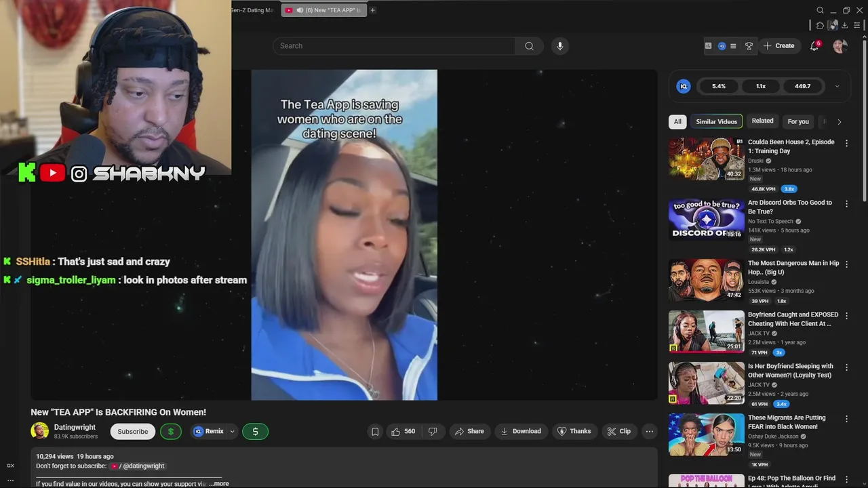868x488 pixels.
Task: Activate voice search microphone icon
Action: pyautogui.click(x=559, y=46)
